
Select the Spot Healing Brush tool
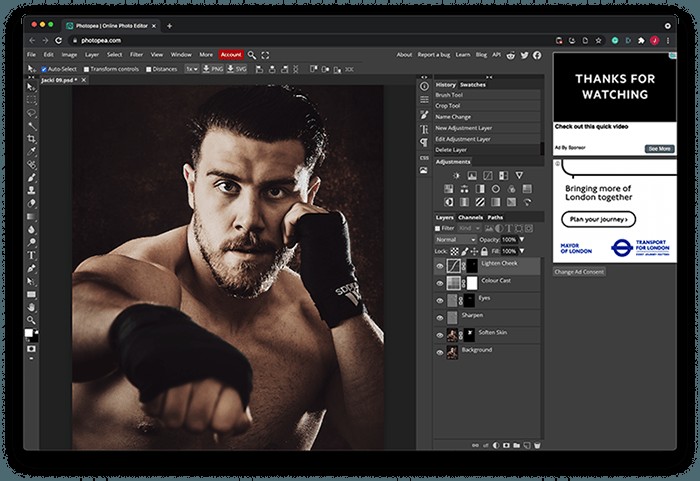click(x=31, y=164)
